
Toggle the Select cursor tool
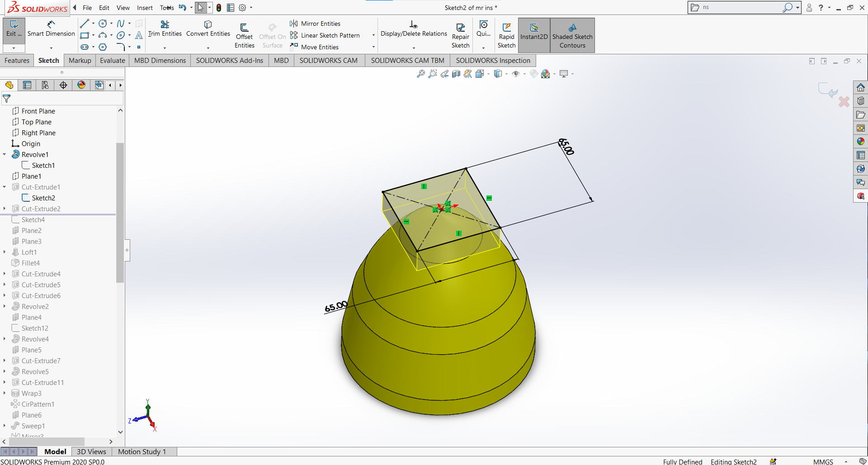(x=201, y=8)
